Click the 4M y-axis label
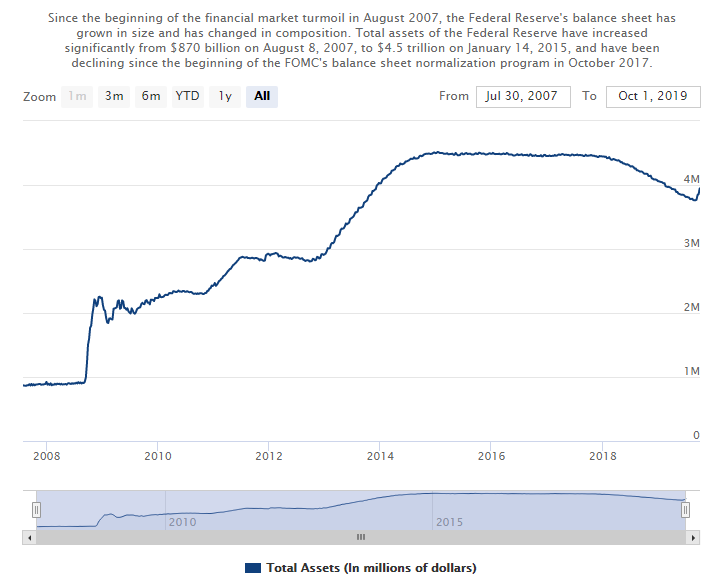Viewport: 726px width, 577px height. click(x=691, y=179)
